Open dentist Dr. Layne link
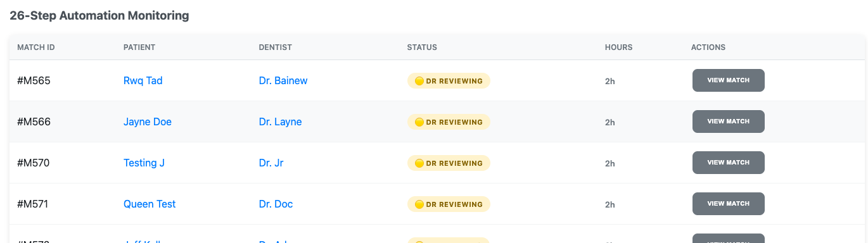 coord(280,121)
